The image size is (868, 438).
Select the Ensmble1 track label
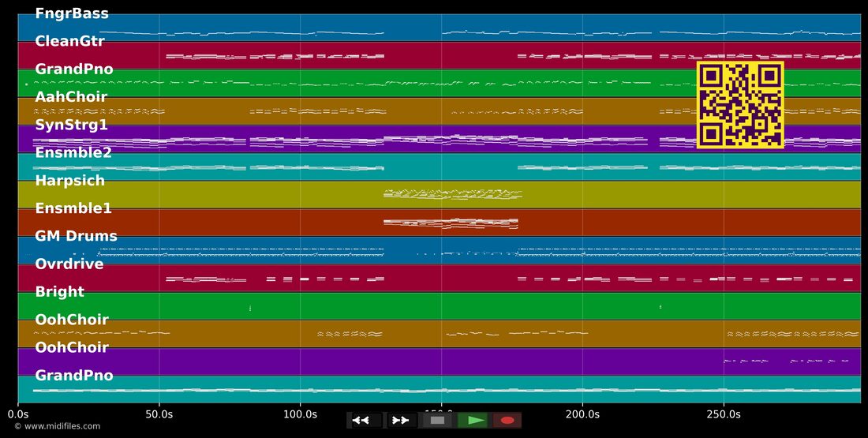pos(73,208)
